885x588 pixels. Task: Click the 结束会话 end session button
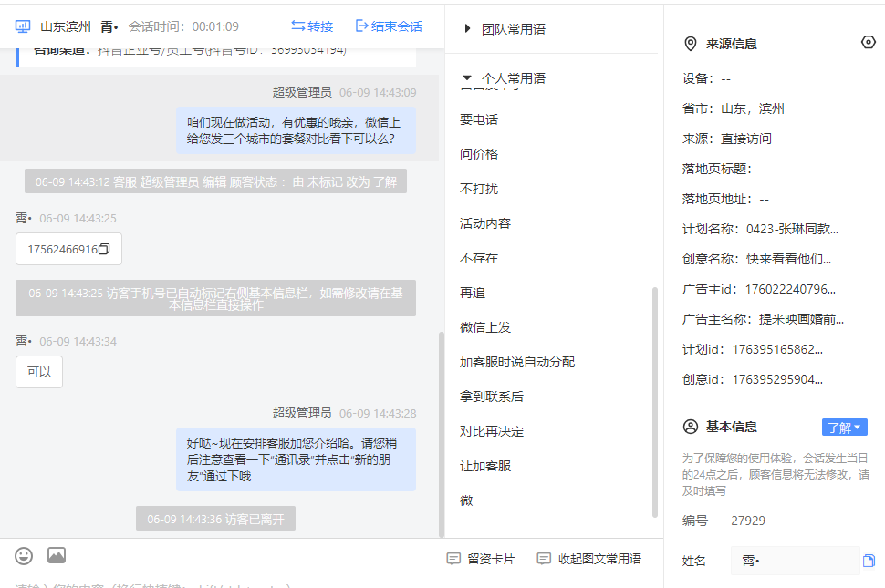click(389, 26)
